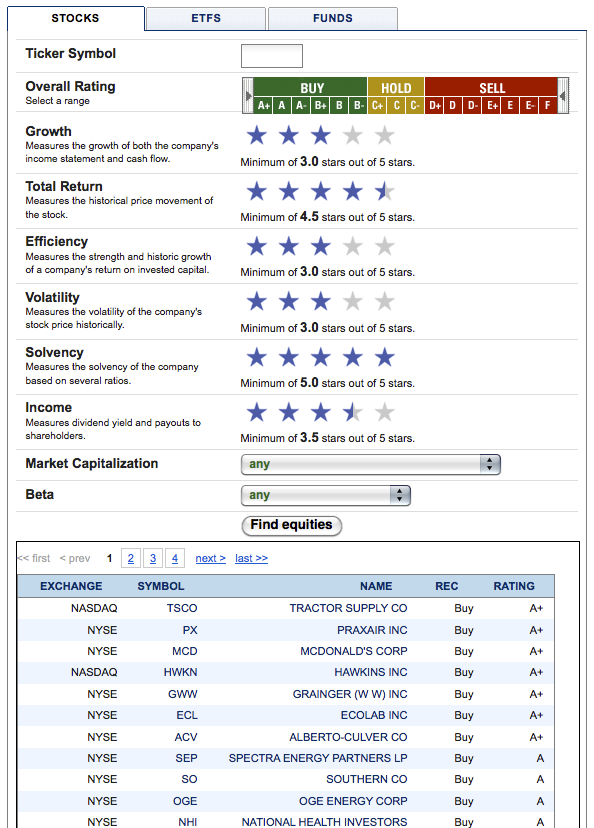The image size is (594, 828).
Task: Set Volatility to one star
Action: click(257, 302)
